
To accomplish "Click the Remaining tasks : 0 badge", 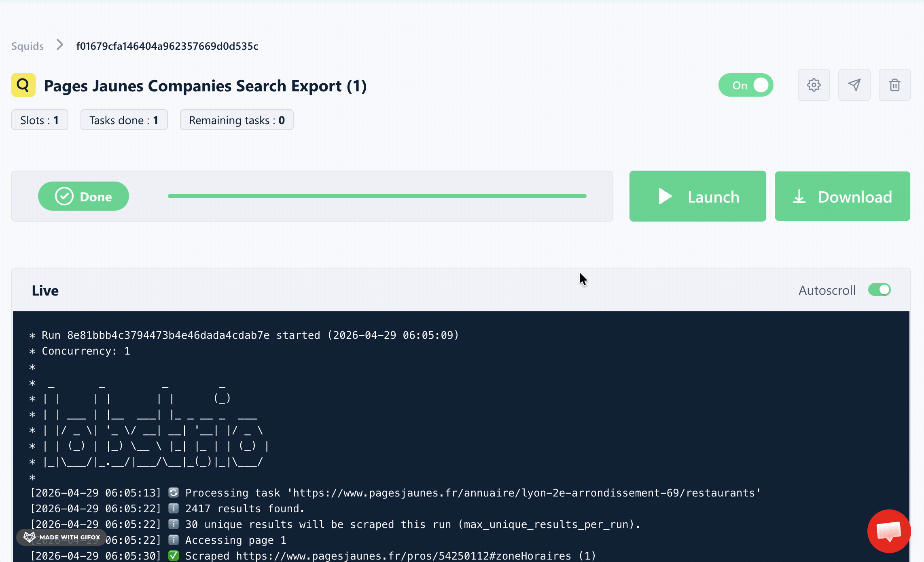I will (x=237, y=120).
